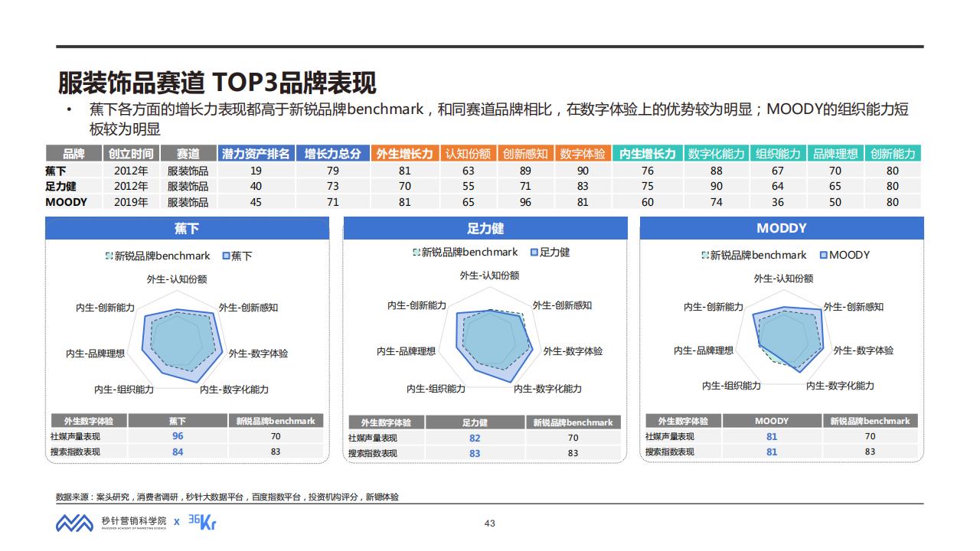Click the orange 外生增长力 header cell

tap(404, 154)
